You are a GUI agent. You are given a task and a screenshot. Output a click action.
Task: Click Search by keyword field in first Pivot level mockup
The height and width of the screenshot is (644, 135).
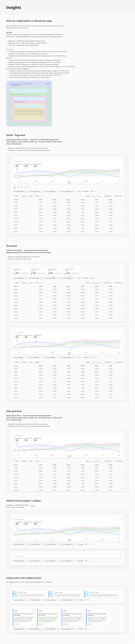tap(97, 283)
